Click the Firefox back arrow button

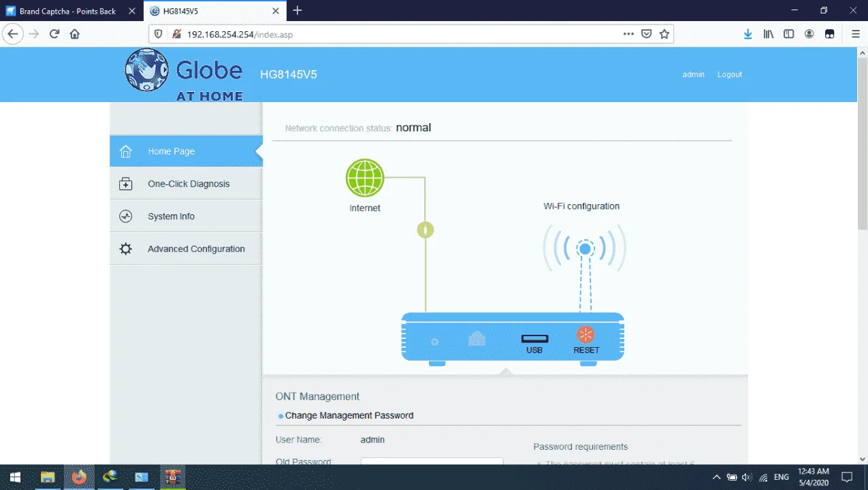click(x=13, y=34)
